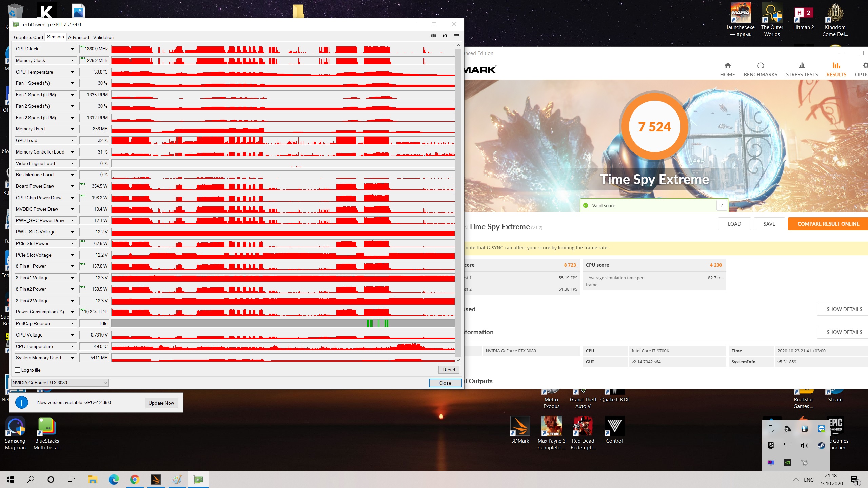Click the GPU-Z screenshot camera icon
Screen dimensions: 868x488
point(433,36)
